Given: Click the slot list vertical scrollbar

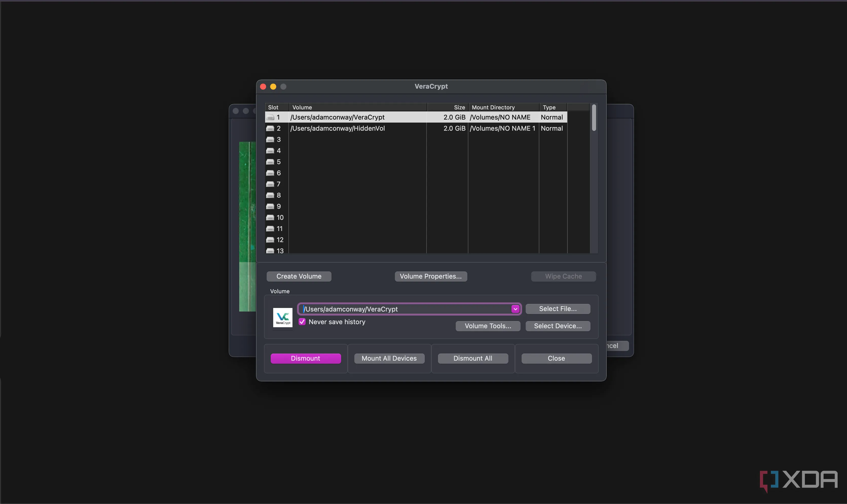Looking at the screenshot, I should [x=594, y=118].
